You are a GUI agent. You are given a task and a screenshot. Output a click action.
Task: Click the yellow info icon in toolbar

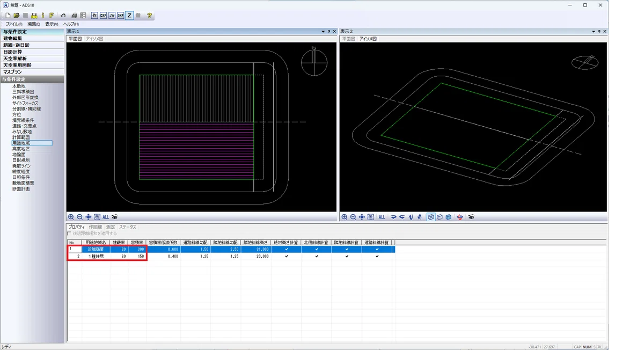coord(43,16)
